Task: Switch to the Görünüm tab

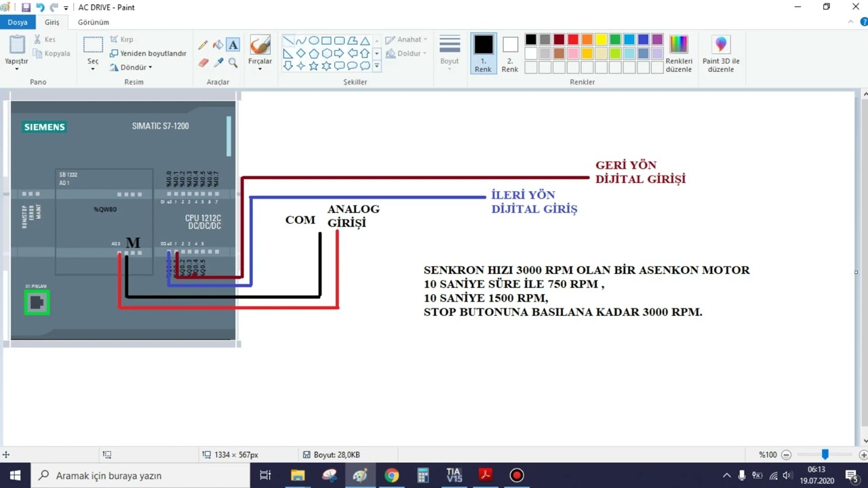Action: (x=94, y=22)
